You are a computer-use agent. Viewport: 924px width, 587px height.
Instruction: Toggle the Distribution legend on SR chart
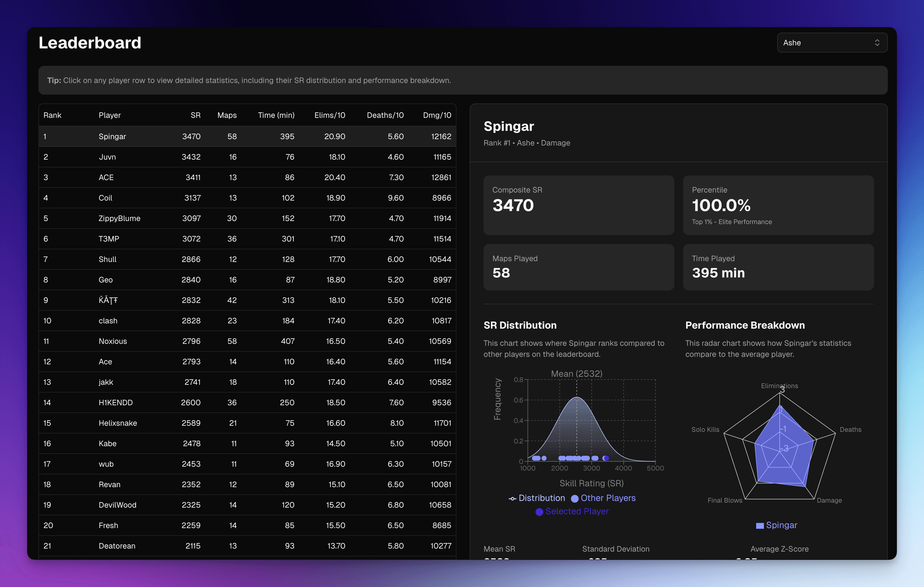click(537, 498)
